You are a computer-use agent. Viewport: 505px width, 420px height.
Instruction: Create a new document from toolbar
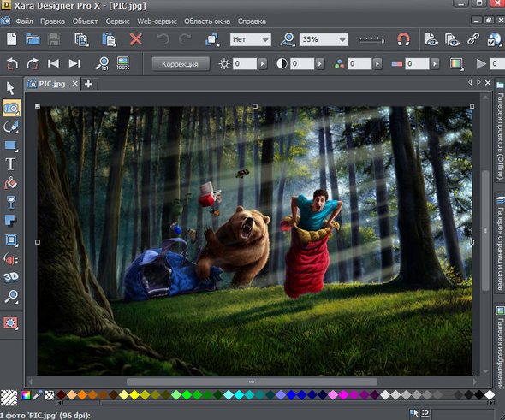(12, 39)
